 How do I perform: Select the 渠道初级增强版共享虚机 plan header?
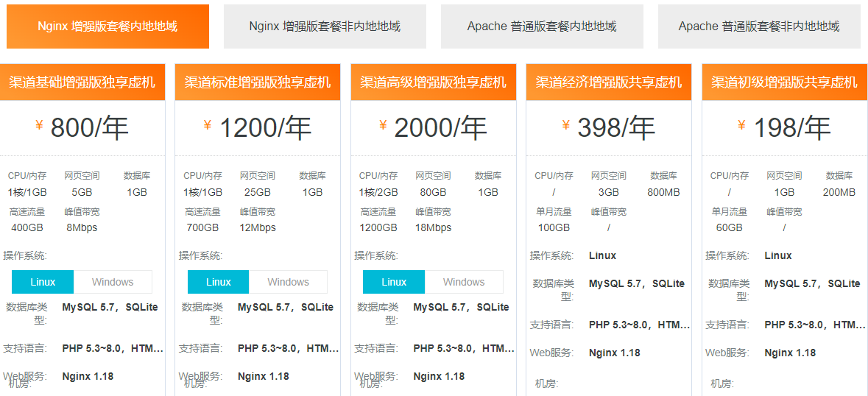point(785,82)
